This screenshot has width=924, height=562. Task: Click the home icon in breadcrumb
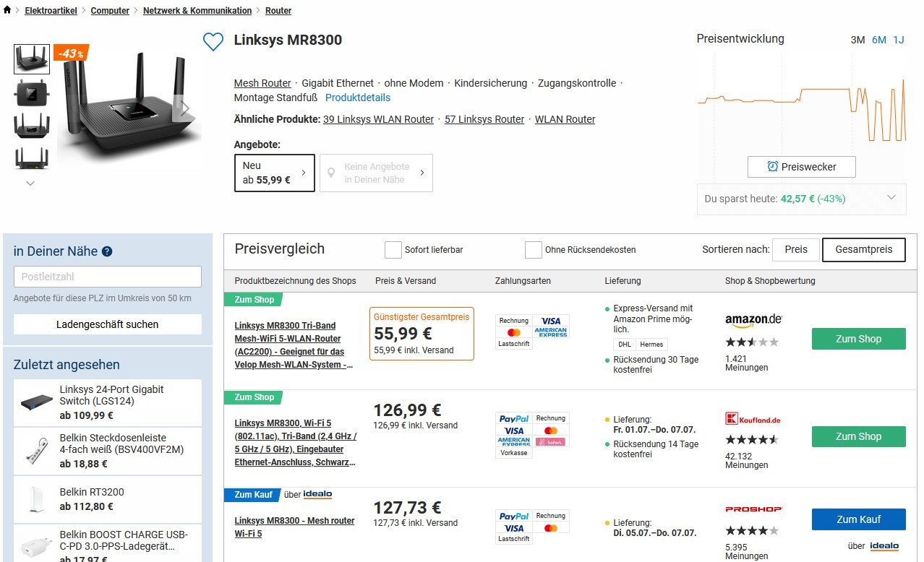[7, 10]
